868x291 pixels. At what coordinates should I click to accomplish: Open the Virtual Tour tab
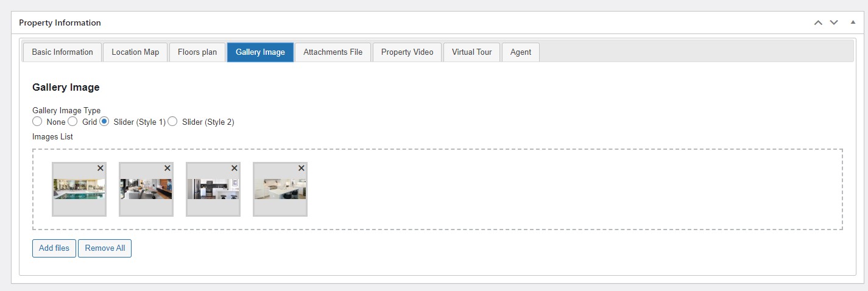pos(471,52)
